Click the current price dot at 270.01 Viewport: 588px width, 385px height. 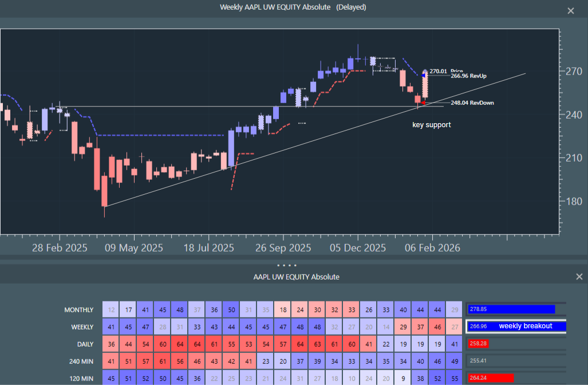(425, 72)
